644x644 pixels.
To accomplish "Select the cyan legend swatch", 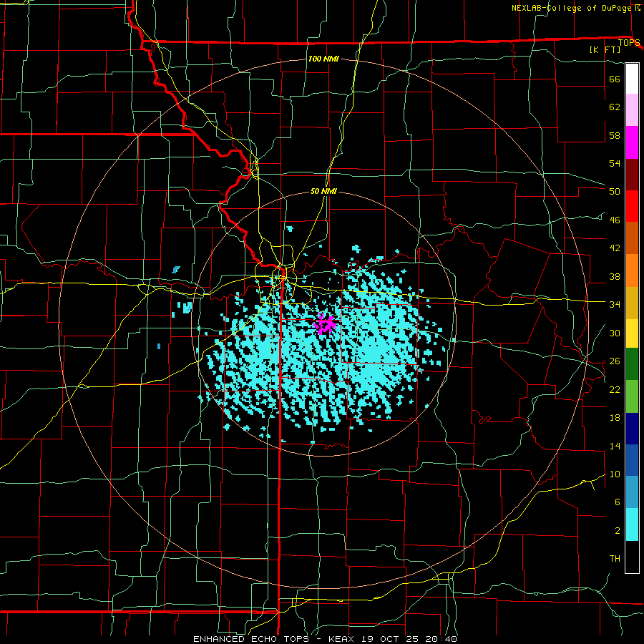I will click(632, 525).
